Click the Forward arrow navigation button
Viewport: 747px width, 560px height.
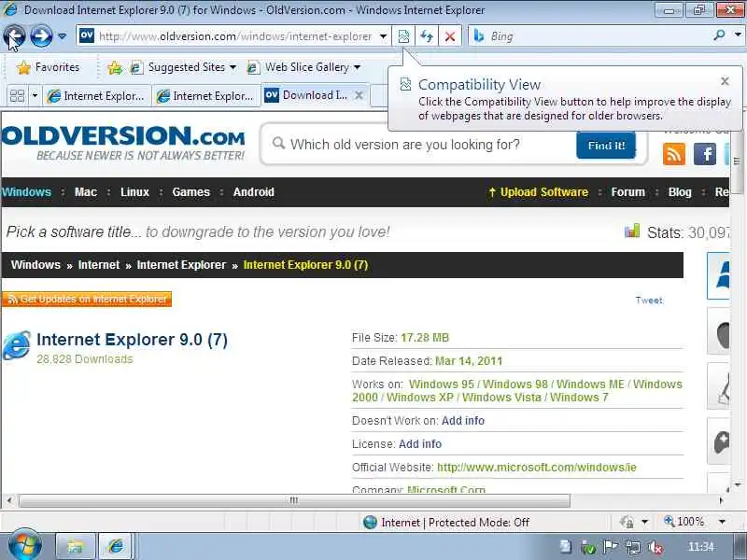(x=41, y=35)
